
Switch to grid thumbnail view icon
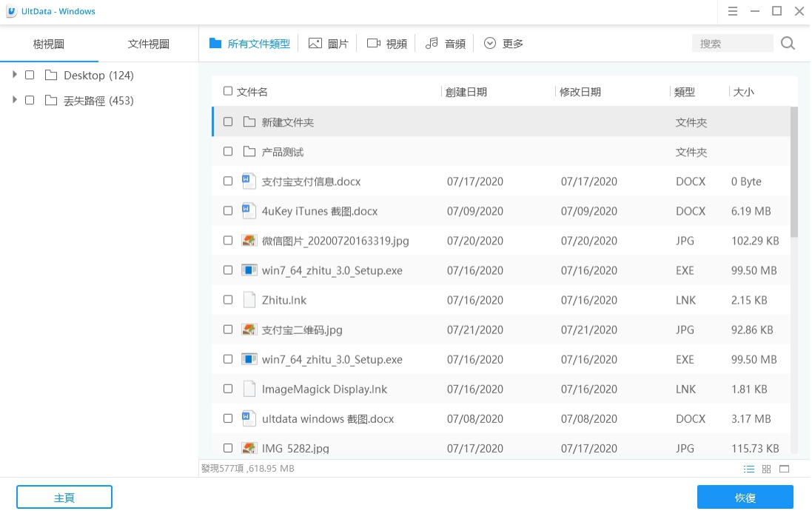point(766,469)
